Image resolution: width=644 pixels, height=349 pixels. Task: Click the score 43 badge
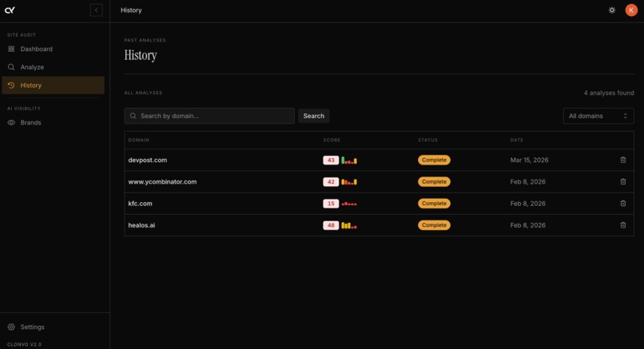click(x=331, y=161)
